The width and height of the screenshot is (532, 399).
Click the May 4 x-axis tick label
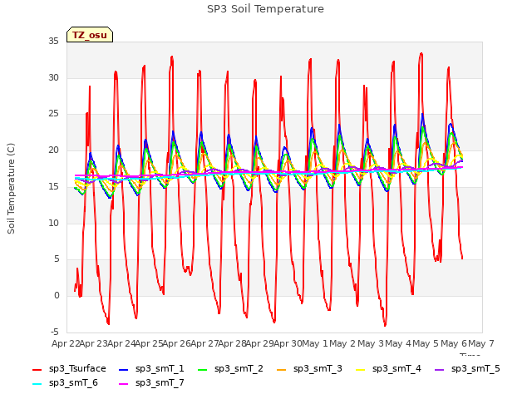tap(398, 343)
